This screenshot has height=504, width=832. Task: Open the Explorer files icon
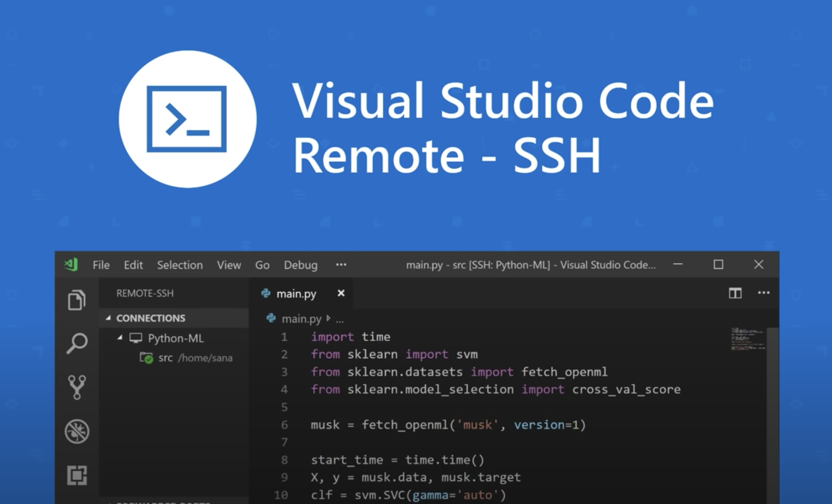[x=77, y=300]
